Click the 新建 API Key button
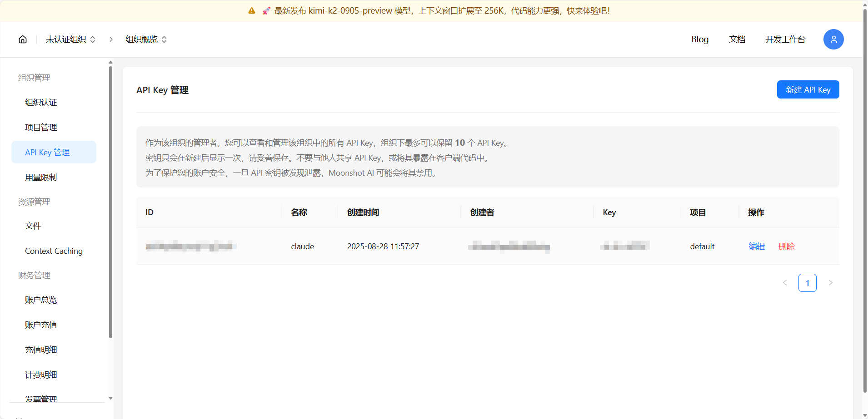 click(x=808, y=89)
